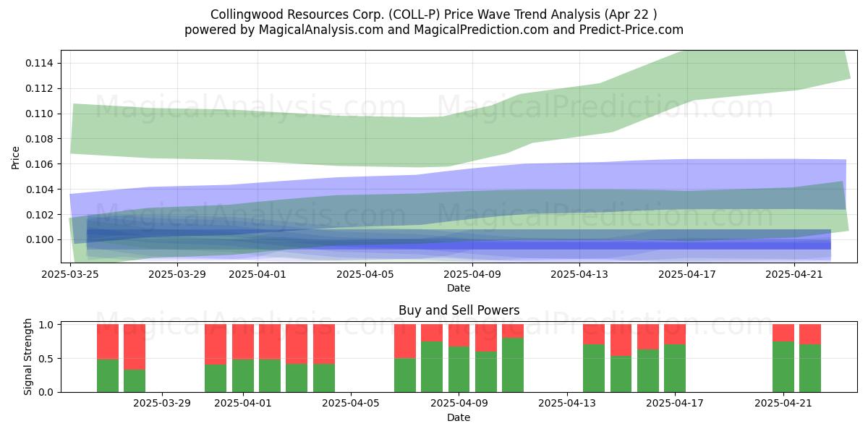
Task: Select the first signal bar, dated 2025-03-27
Action: [108, 358]
